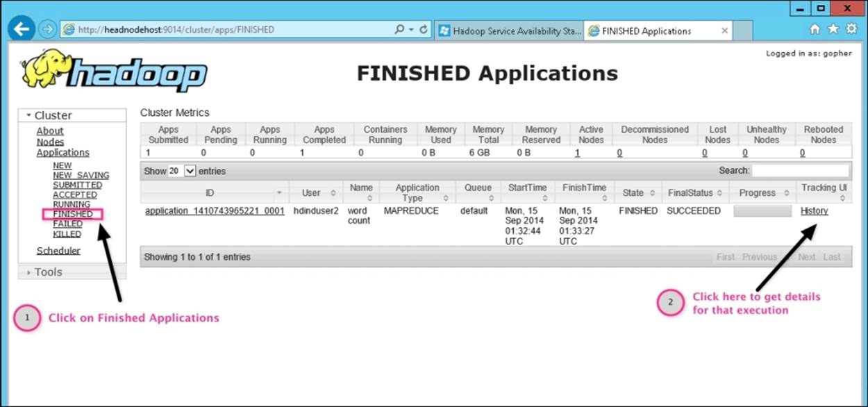The height and width of the screenshot is (407, 868).
Task: Open the Nodes link in sidebar
Action: click(x=50, y=142)
